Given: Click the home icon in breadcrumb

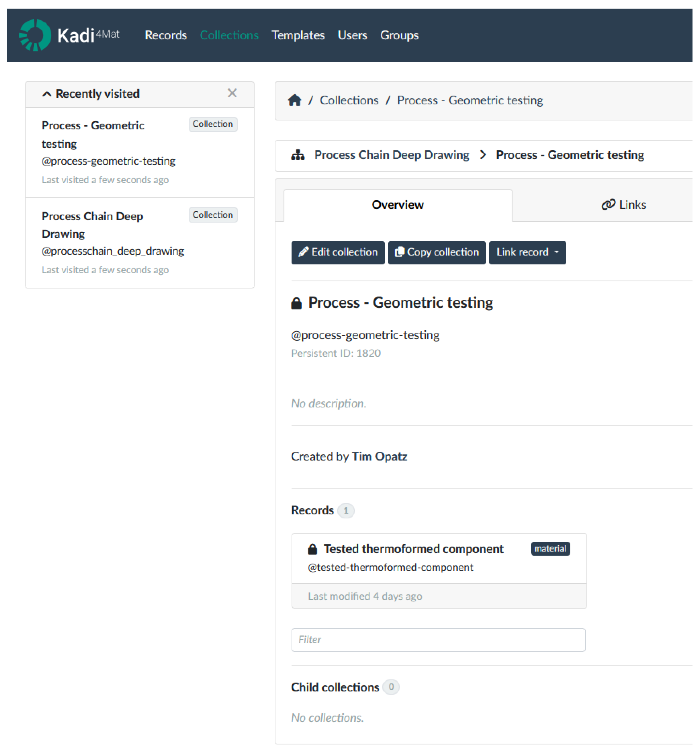Looking at the screenshot, I should (295, 100).
